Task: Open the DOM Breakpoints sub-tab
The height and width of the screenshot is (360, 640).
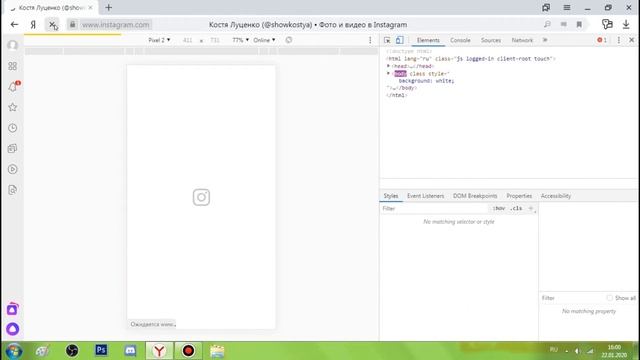Action: tap(475, 196)
